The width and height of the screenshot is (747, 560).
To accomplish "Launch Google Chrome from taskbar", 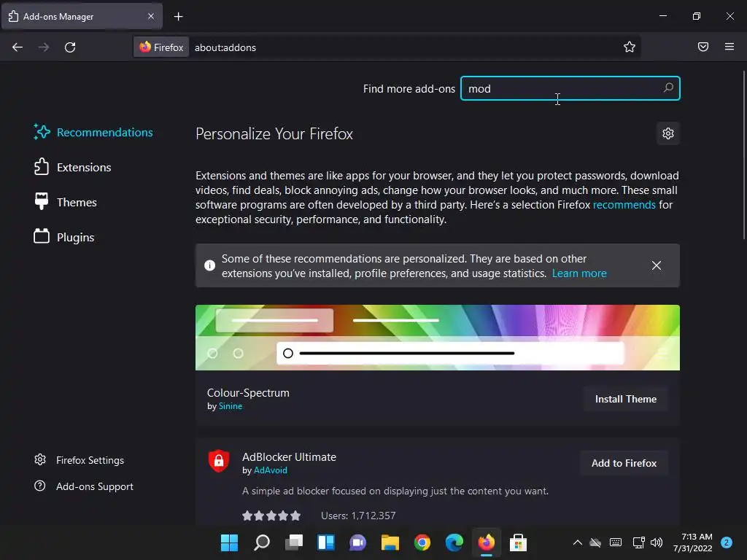I will 422,542.
